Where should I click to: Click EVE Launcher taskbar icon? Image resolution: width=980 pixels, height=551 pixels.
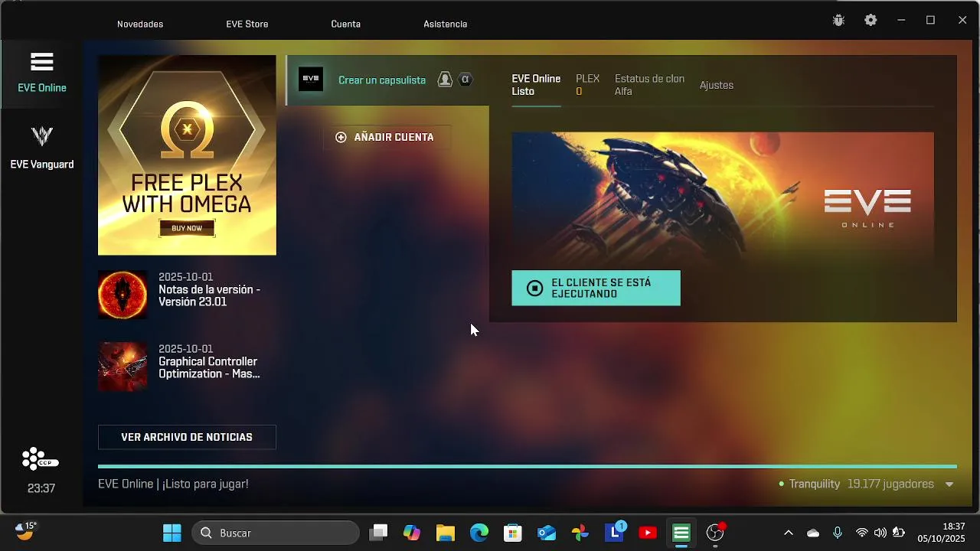coord(681,533)
